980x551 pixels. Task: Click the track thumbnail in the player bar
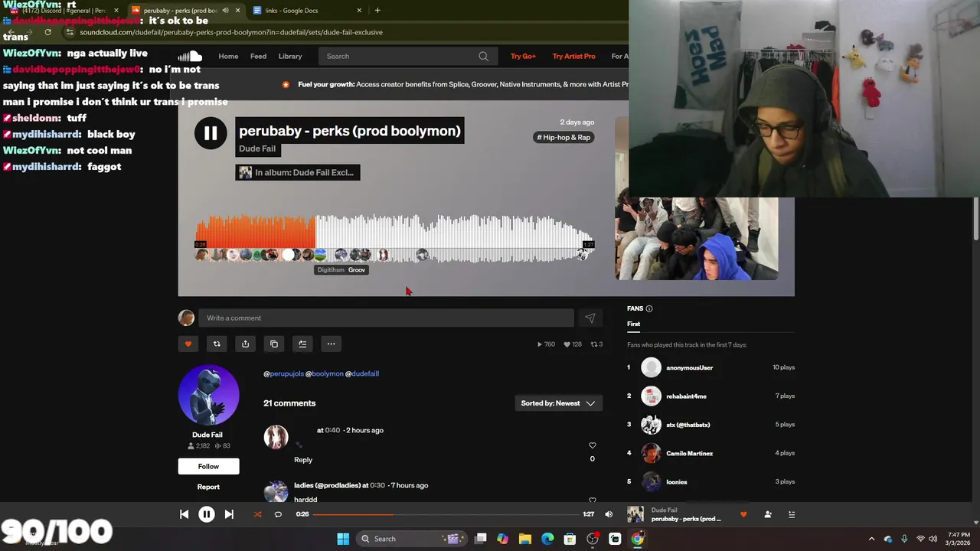point(635,514)
